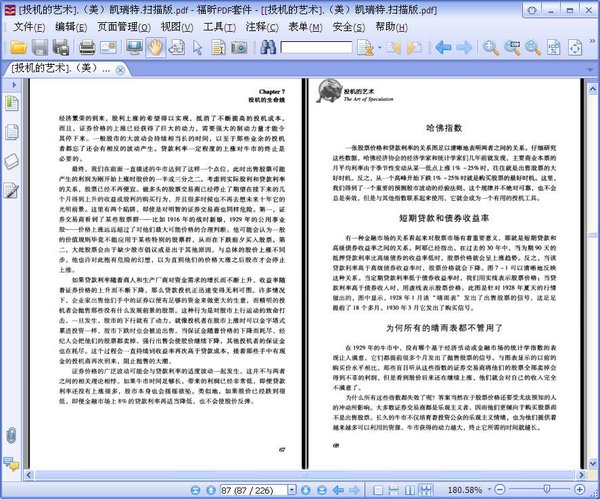
Task: Select the arrow pointer tool
Action: [x=197, y=48]
